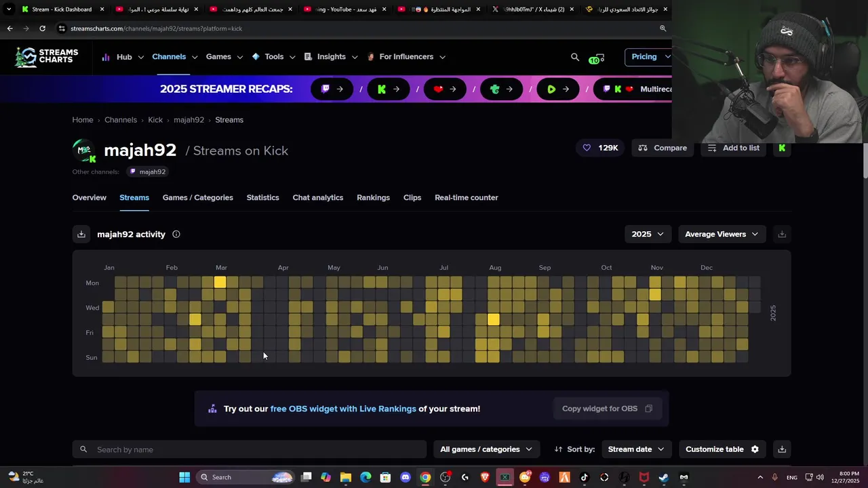The height and width of the screenshot is (488, 868).
Task: Switch to Stream - Kick Dashboard browser tab
Action: pos(62,9)
